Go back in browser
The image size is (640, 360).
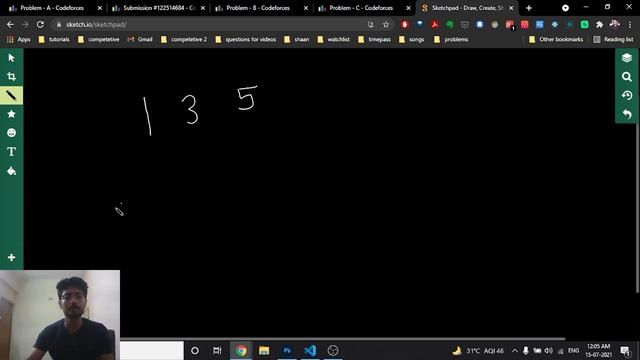(10, 24)
